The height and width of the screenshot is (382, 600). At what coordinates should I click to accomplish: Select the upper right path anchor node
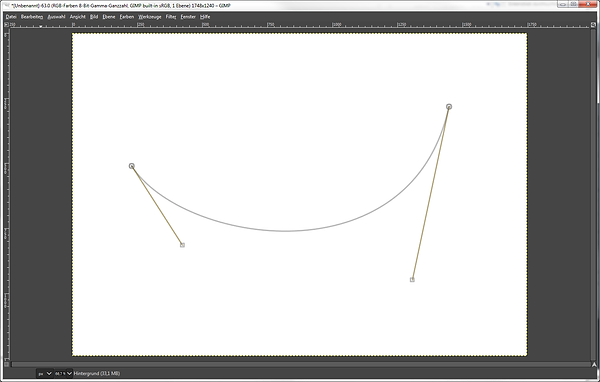point(449,106)
